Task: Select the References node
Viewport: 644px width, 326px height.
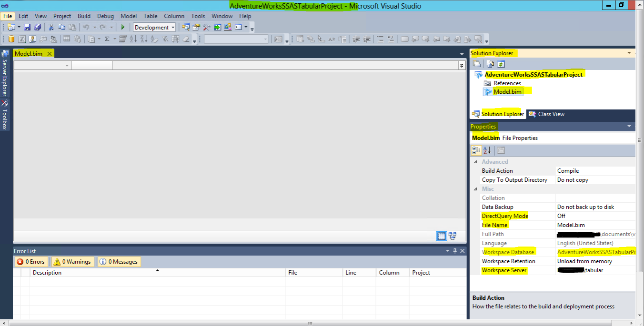Action: 507,83
